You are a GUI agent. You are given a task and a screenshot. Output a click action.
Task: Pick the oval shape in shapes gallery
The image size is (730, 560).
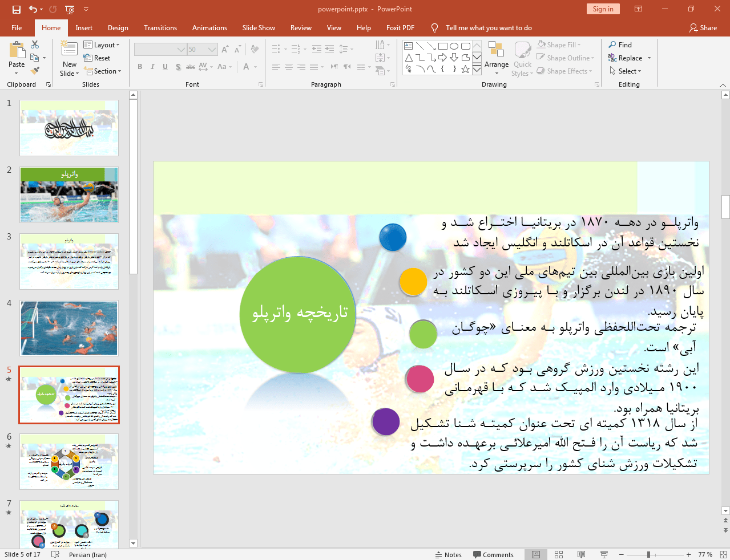pos(454,46)
